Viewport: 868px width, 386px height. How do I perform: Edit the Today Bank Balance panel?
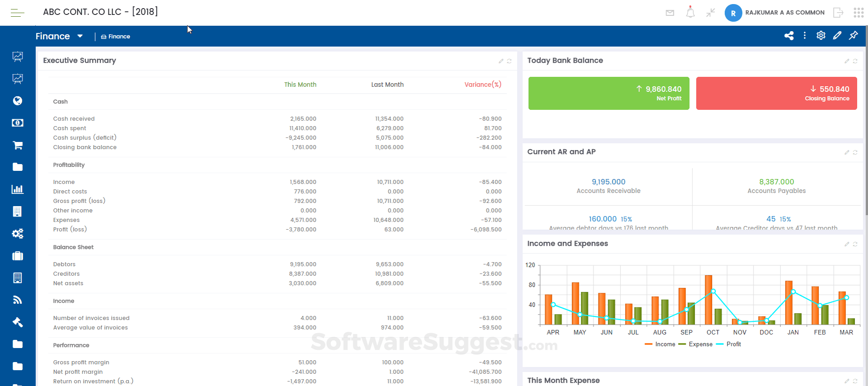(x=847, y=61)
